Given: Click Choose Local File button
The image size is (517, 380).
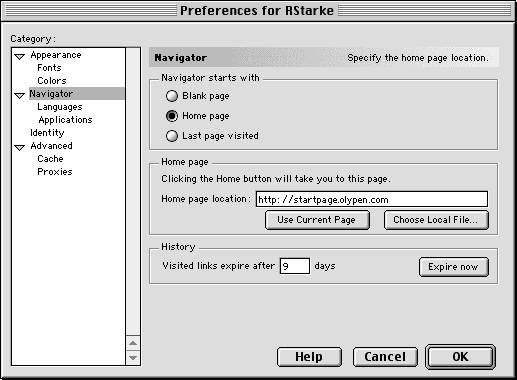Looking at the screenshot, I should point(436,220).
